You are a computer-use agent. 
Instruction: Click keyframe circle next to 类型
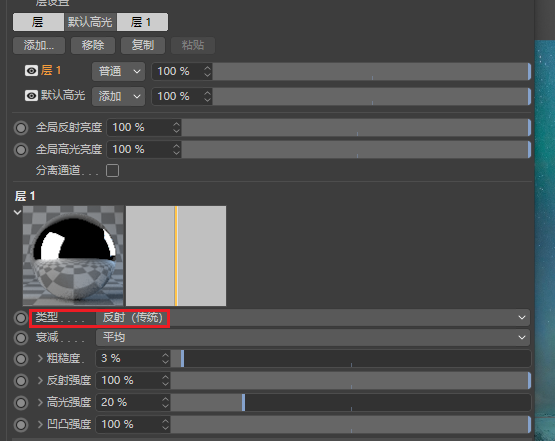21,318
